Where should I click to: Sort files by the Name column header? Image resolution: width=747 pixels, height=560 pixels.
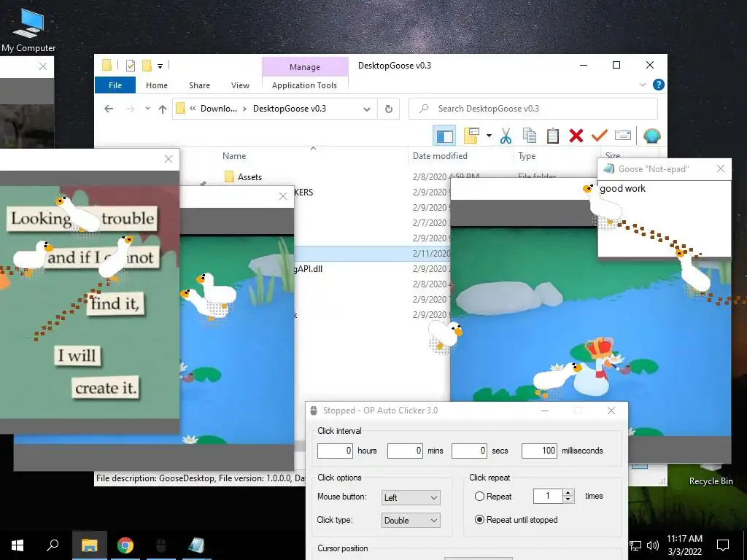[x=234, y=156]
